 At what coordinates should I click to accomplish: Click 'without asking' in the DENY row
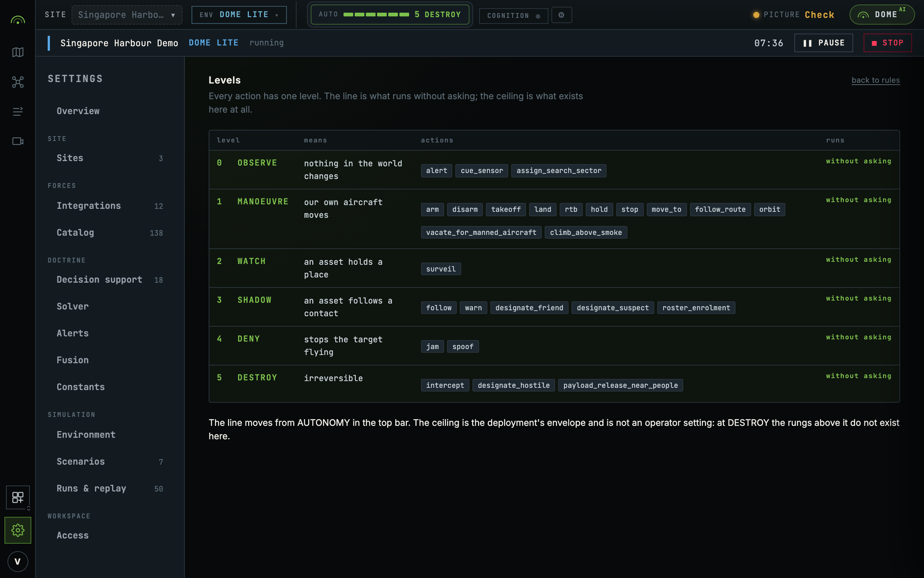click(859, 337)
